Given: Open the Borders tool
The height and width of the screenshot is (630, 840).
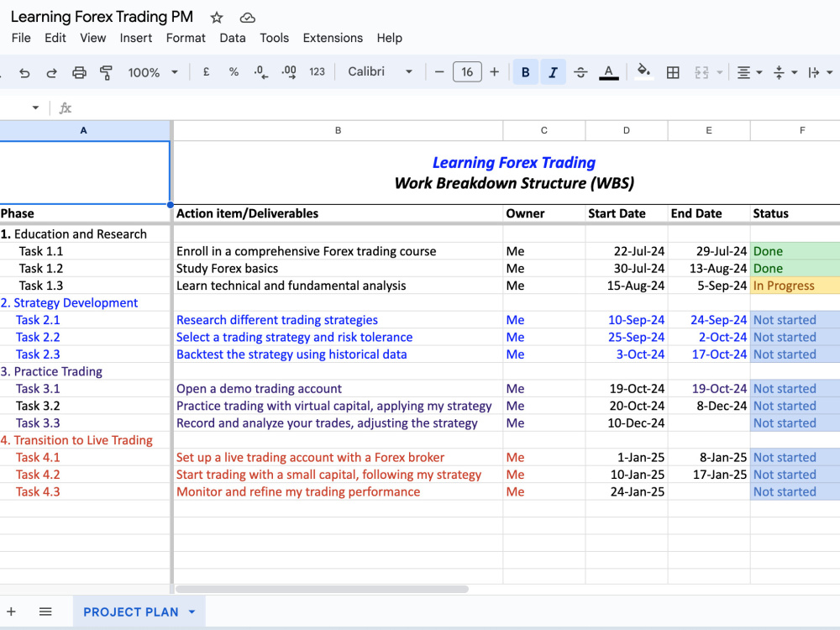Looking at the screenshot, I should click(x=673, y=72).
